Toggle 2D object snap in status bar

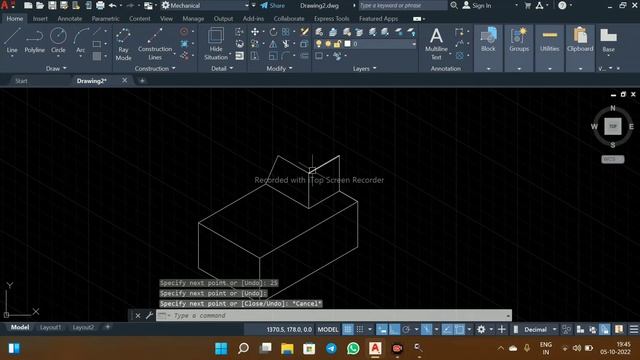459,329
